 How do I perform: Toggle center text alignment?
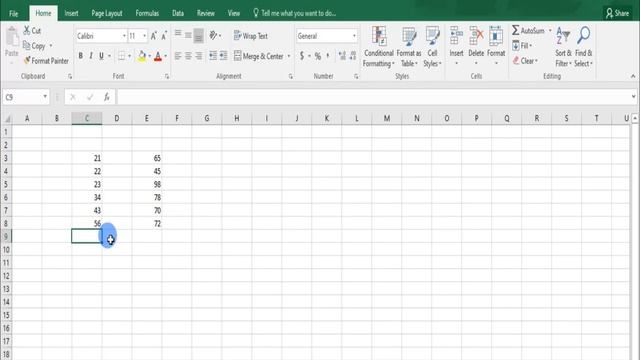[188, 56]
